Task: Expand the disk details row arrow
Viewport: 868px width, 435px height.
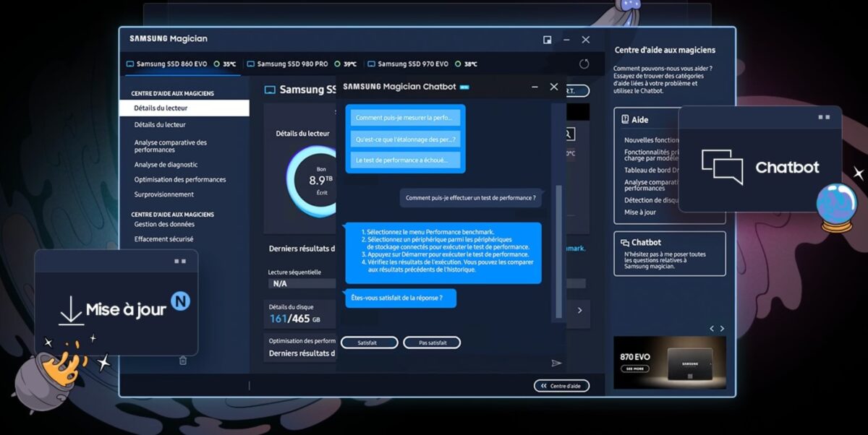Action: coord(579,311)
